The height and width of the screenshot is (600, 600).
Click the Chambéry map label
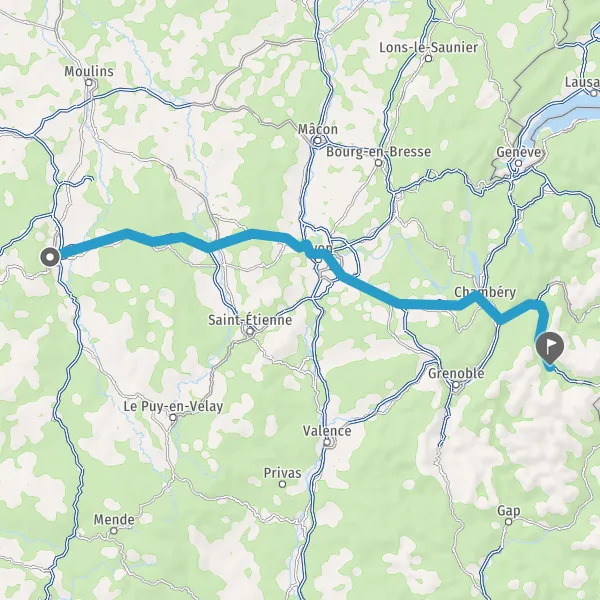[x=485, y=292]
